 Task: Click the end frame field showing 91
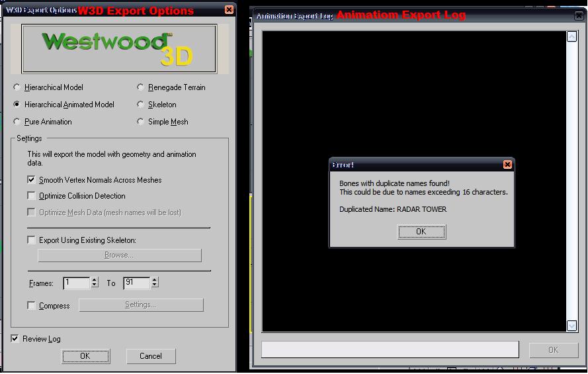(x=137, y=283)
